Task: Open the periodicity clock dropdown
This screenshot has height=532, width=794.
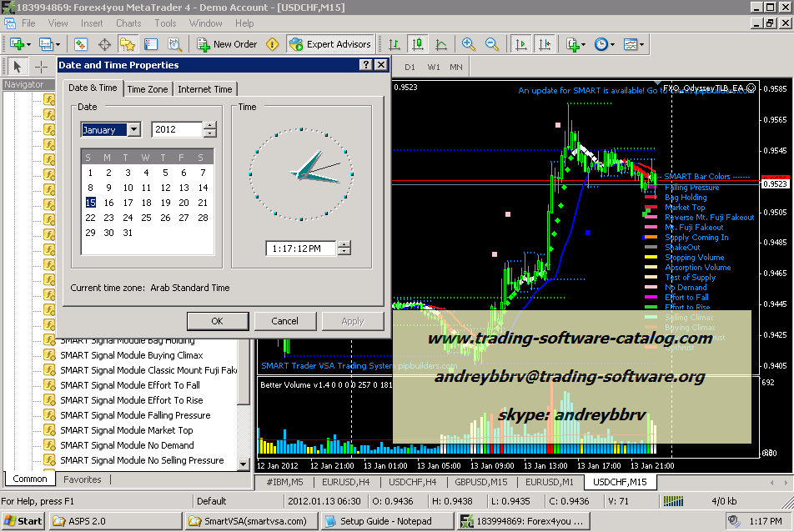Action: [613, 44]
